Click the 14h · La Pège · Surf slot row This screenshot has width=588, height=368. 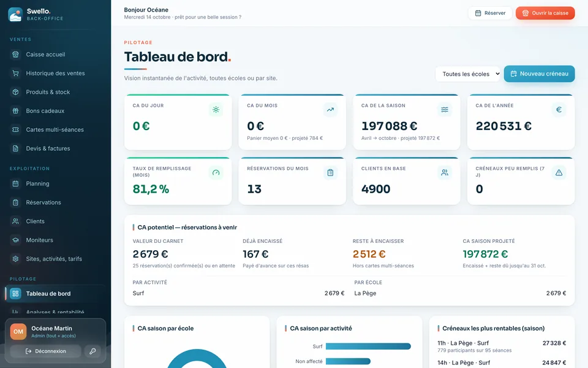click(502, 362)
